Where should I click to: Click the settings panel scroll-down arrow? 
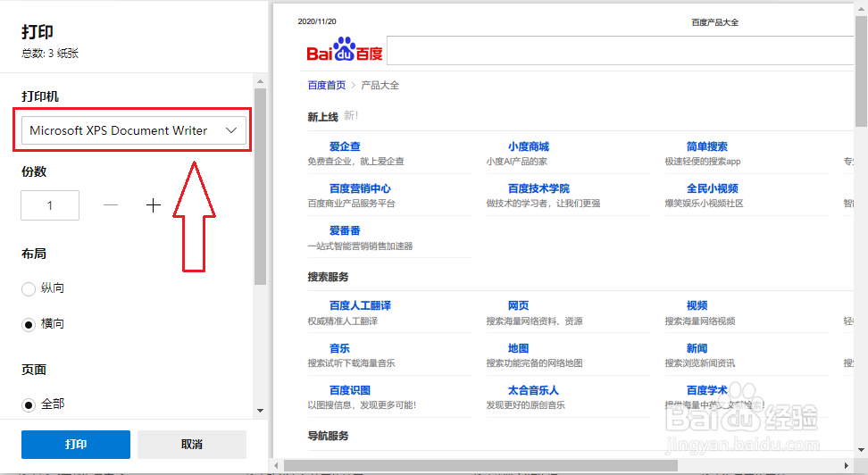[260, 411]
